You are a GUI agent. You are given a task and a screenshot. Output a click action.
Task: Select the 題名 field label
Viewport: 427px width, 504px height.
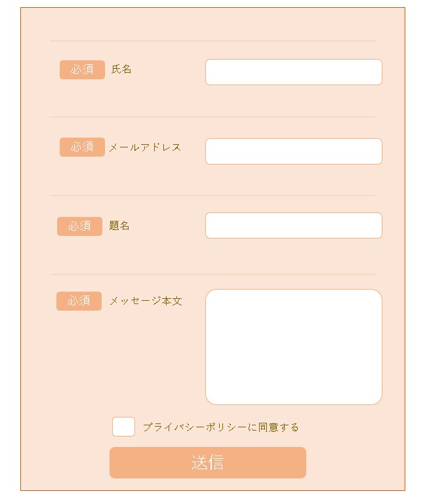pos(119,225)
